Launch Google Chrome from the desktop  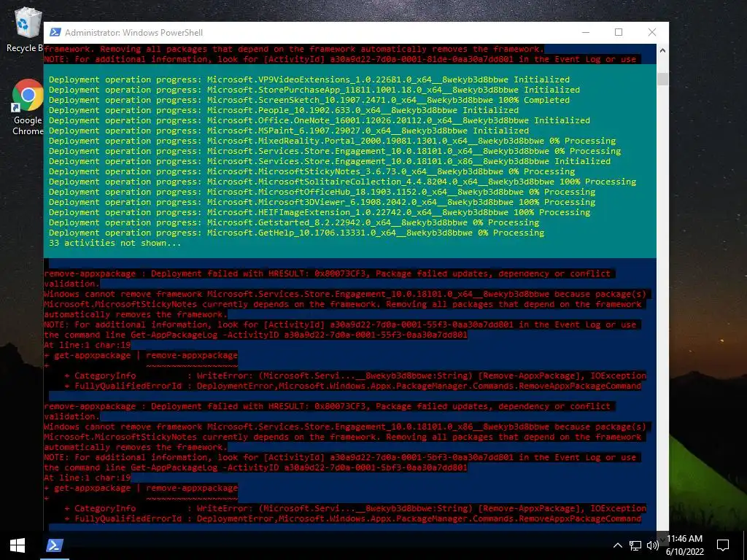27,108
